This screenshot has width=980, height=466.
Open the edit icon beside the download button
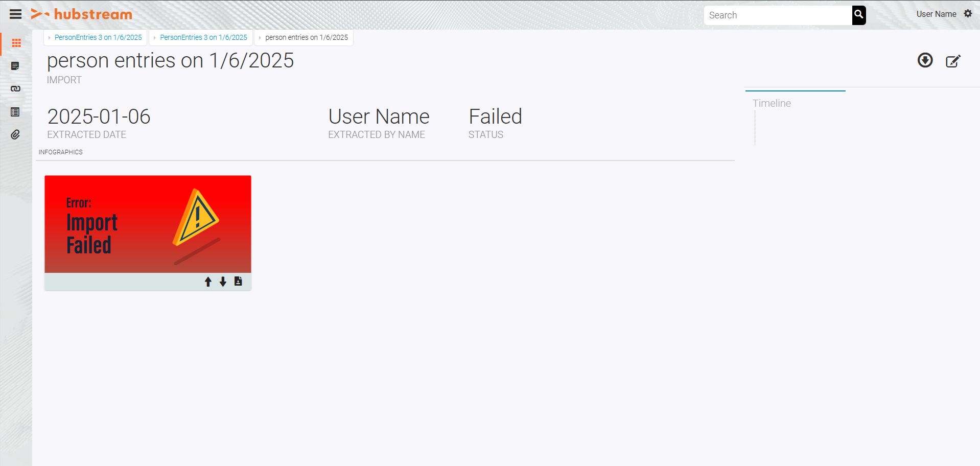(953, 61)
